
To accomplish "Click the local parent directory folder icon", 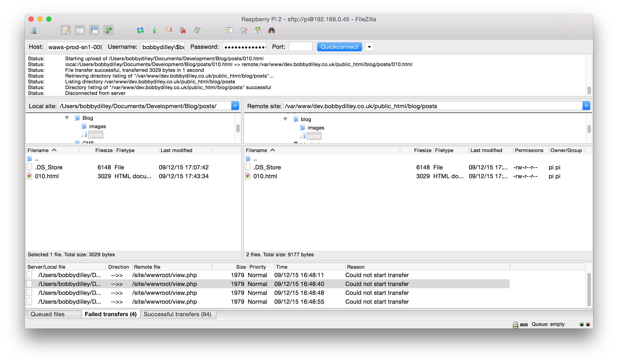I will 30,159.
